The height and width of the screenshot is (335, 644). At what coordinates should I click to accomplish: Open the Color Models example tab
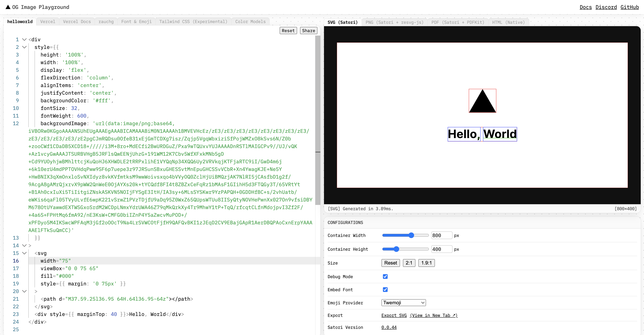coord(250,21)
